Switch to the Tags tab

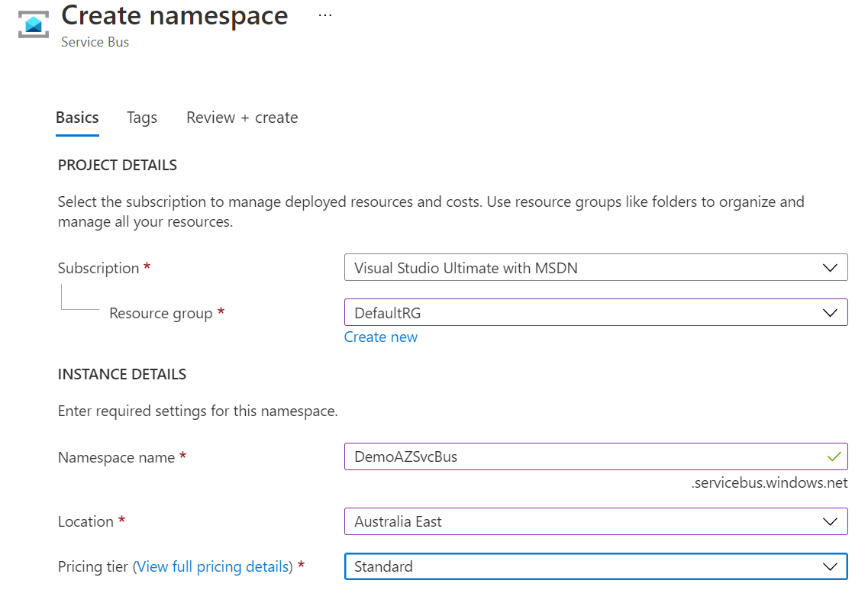142,118
